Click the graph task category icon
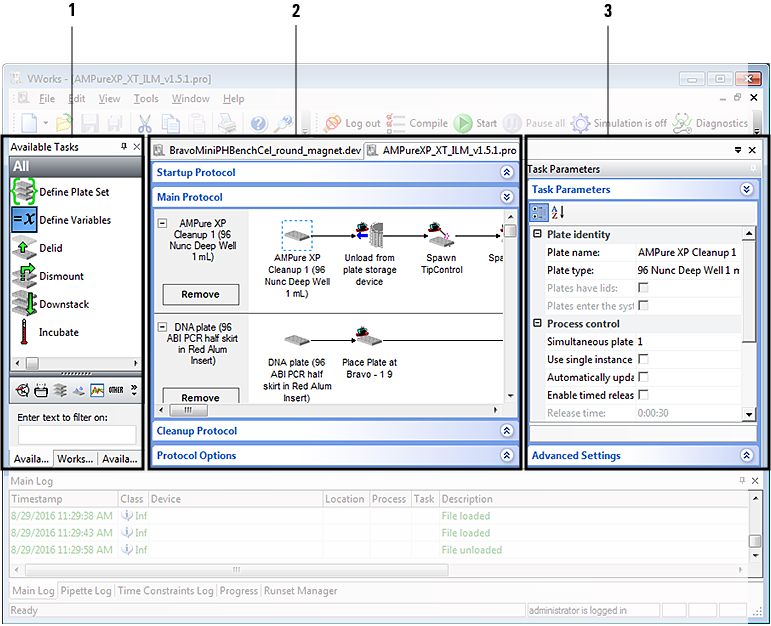The height and width of the screenshot is (626, 771). click(97, 390)
